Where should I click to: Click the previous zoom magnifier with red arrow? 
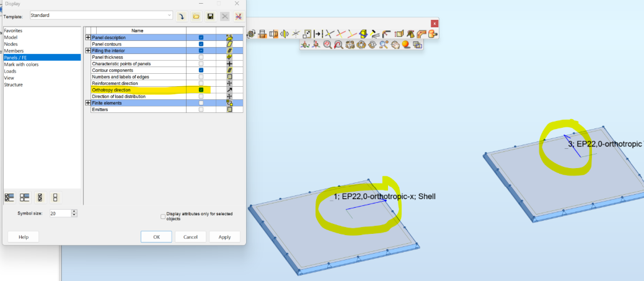[x=339, y=45]
